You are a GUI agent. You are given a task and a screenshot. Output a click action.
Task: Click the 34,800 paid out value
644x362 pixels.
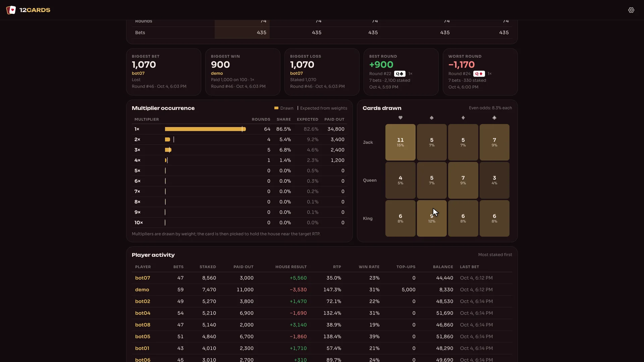coord(336,129)
